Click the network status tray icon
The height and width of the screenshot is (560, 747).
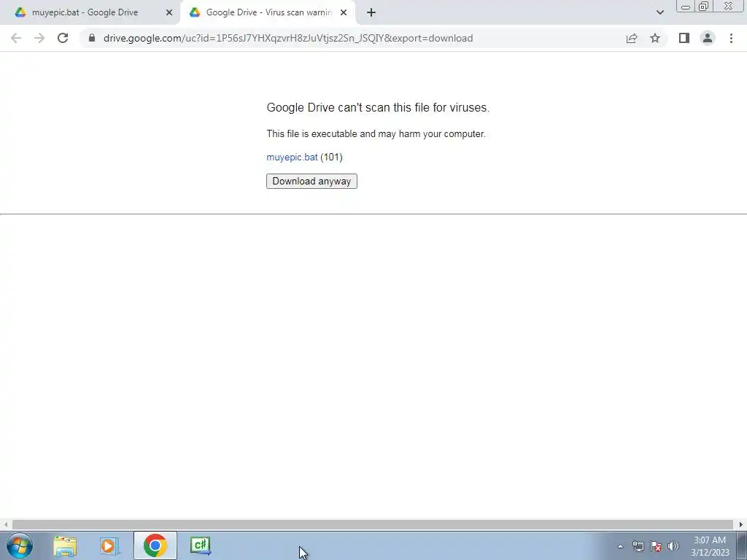(x=638, y=546)
